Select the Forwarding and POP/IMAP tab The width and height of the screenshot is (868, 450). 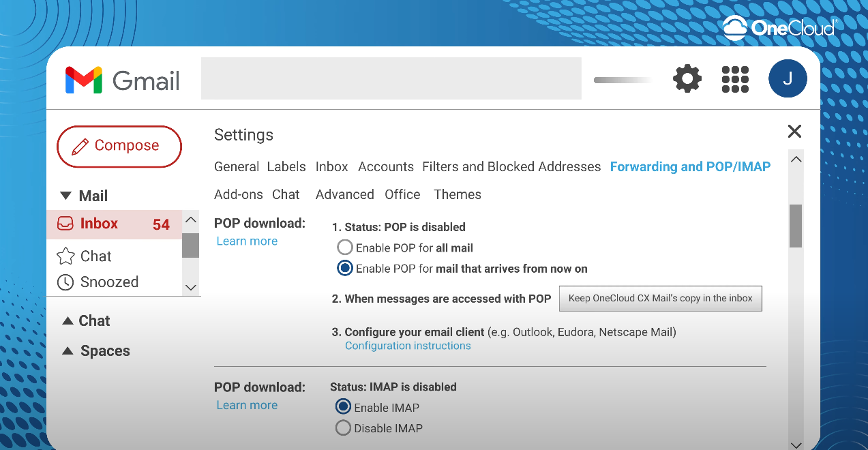(x=691, y=167)
